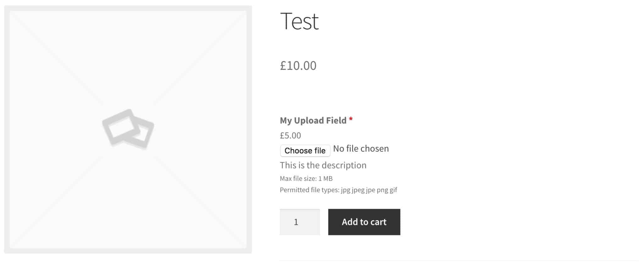Click inside the file upload control

(305, 151)
